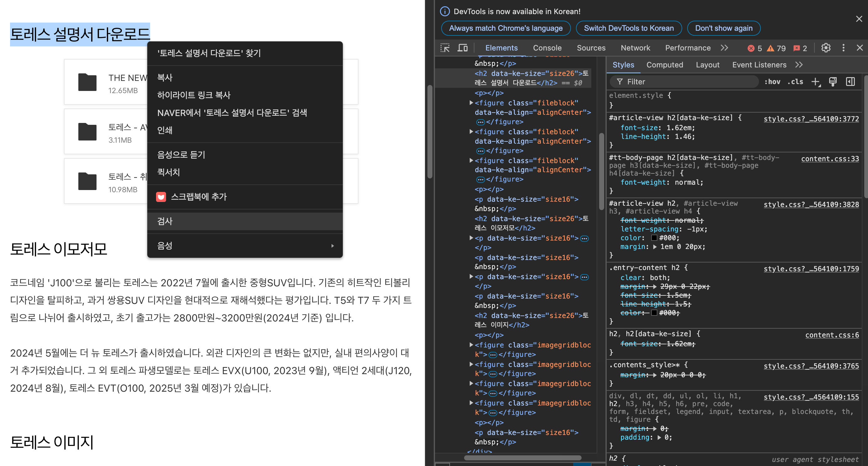The width and height of the screenshot is (868, 466).
Task: Toggle the computed styles sidebar icon
Action: (x=850, y=82)
